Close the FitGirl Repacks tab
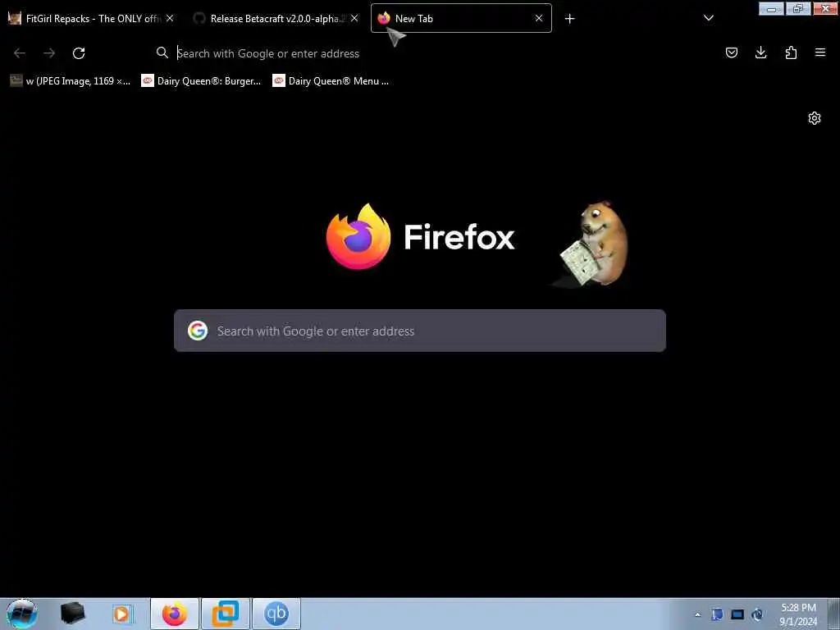The image size is (840, 630). (x=170, y=18)
